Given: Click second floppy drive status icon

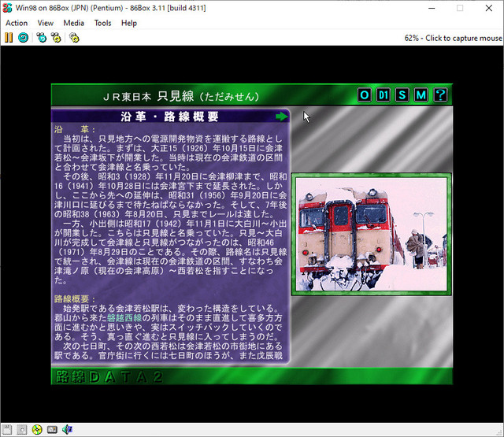Looking at the screenshot, I should [x=22, y=429].
